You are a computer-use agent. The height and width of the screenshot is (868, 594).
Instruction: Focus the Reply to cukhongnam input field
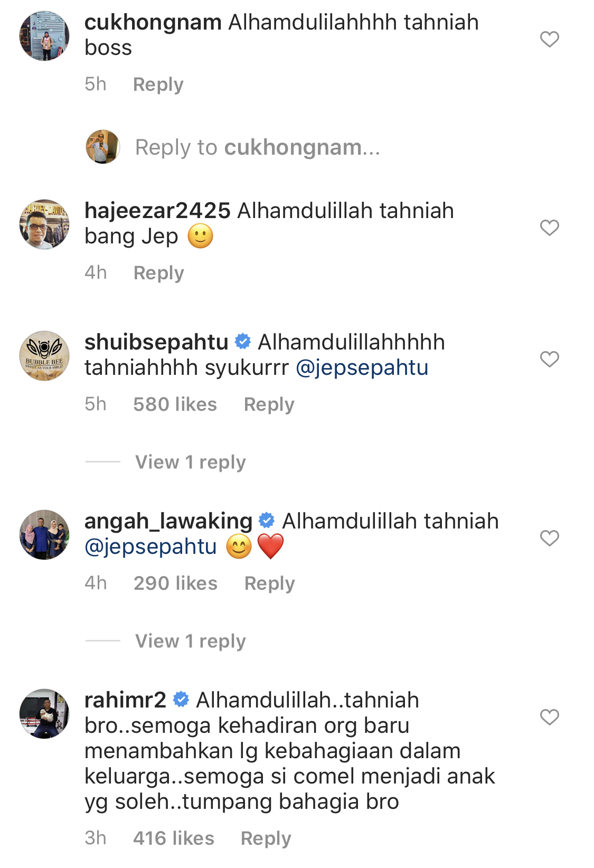coord(258,147)
